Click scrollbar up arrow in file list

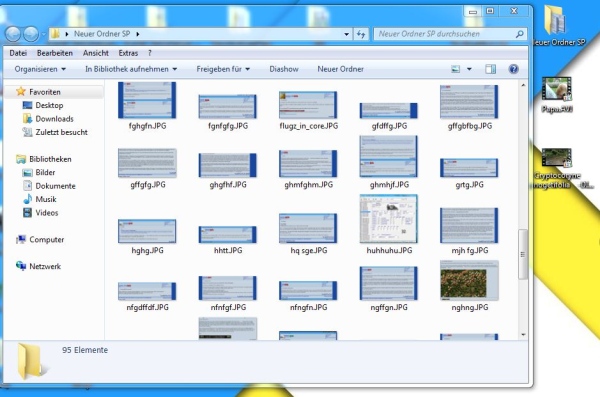coord(523,85)
